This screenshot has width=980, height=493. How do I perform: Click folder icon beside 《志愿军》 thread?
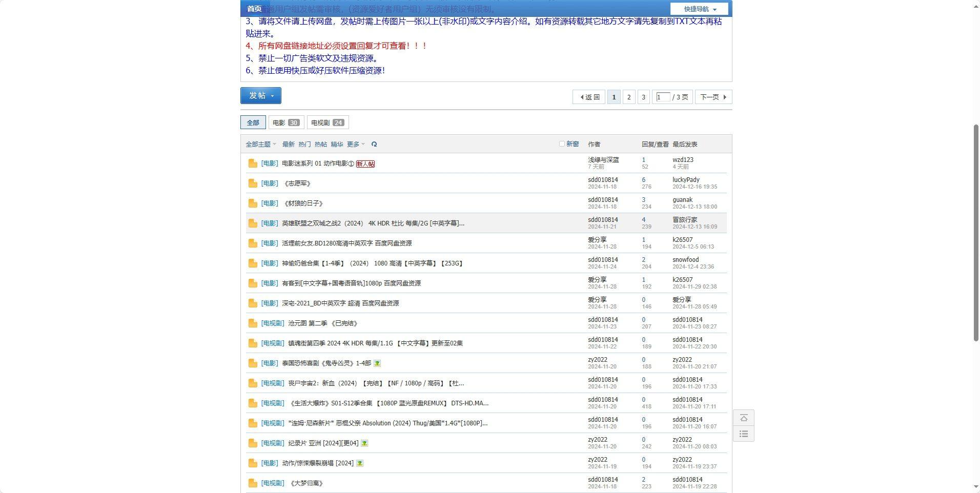point(252,183)
